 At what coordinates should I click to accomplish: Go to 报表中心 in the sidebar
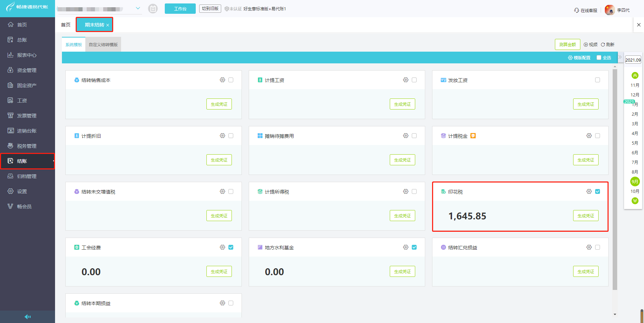click(x=27, y=55)
